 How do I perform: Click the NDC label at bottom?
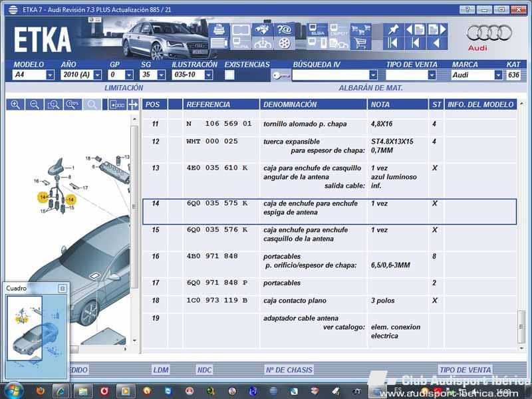204,370
